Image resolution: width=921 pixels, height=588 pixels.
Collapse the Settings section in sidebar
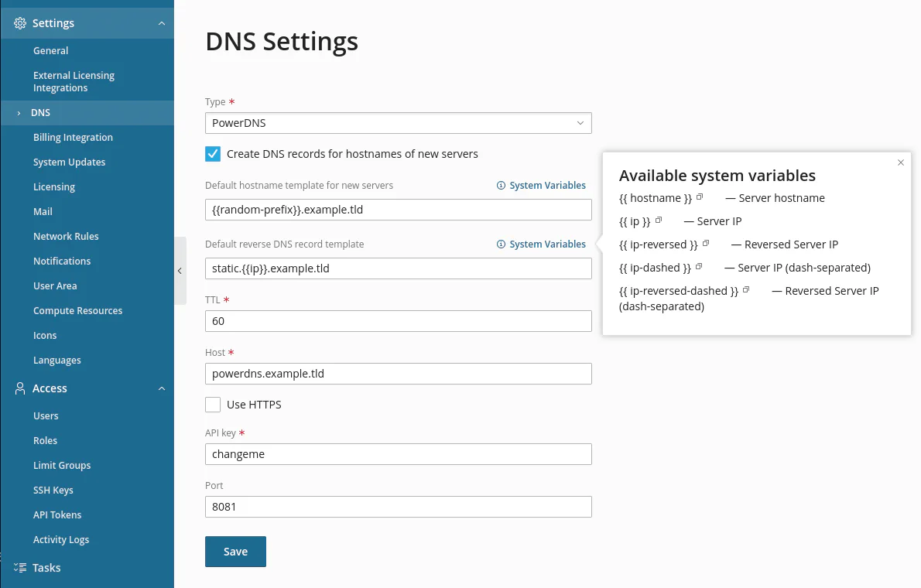click(x=161, y=22)
